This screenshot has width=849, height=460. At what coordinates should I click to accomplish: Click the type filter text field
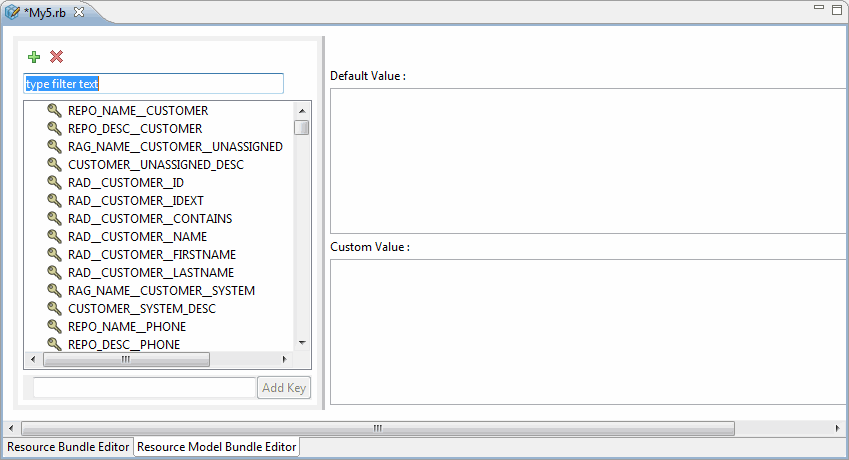(x=154, y=84)
